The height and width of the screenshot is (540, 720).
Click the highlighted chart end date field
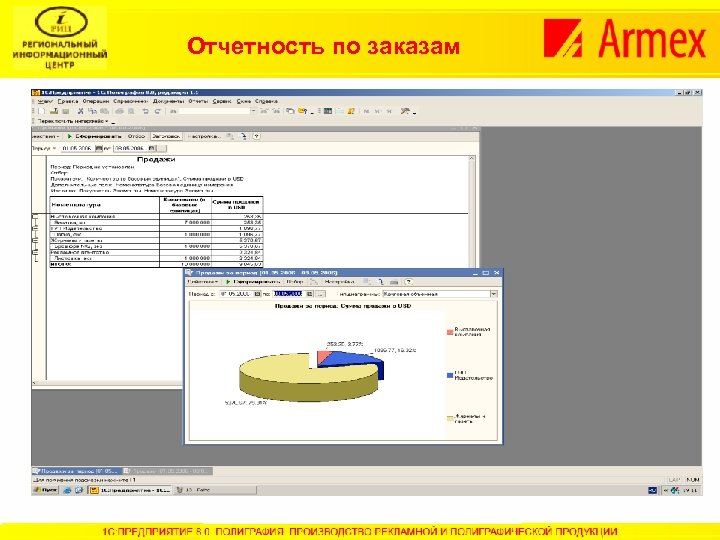point(288,293)
